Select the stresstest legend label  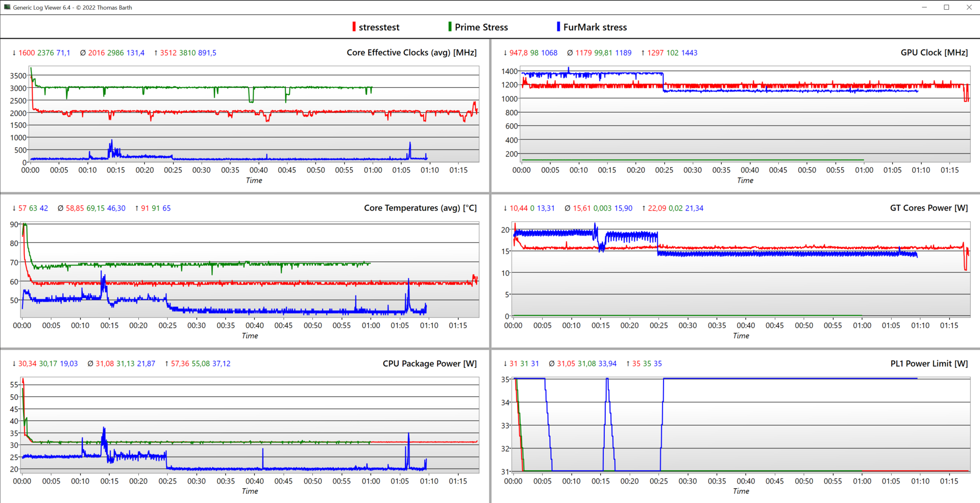[x=379, y=27]
